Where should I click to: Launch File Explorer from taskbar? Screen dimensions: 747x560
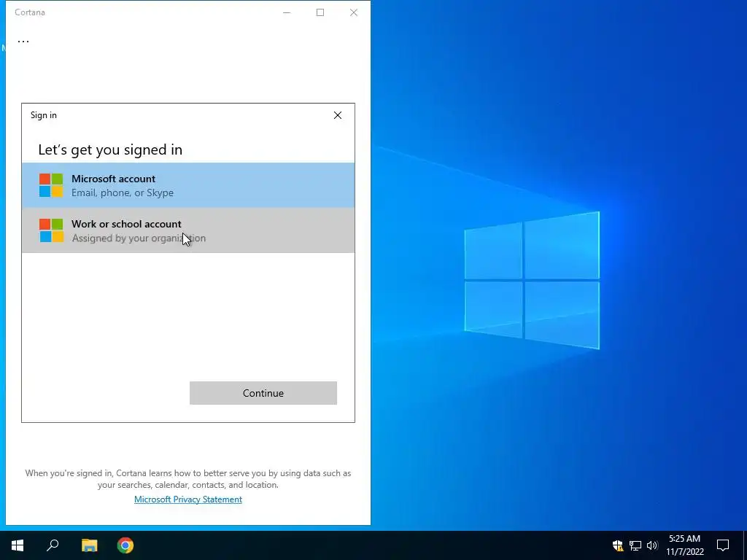89,545
